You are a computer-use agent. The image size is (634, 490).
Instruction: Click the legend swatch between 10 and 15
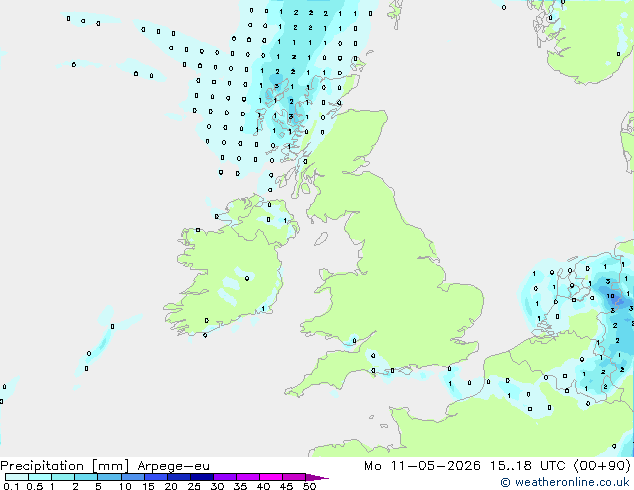pyautogui.click(x=132, y=477)
